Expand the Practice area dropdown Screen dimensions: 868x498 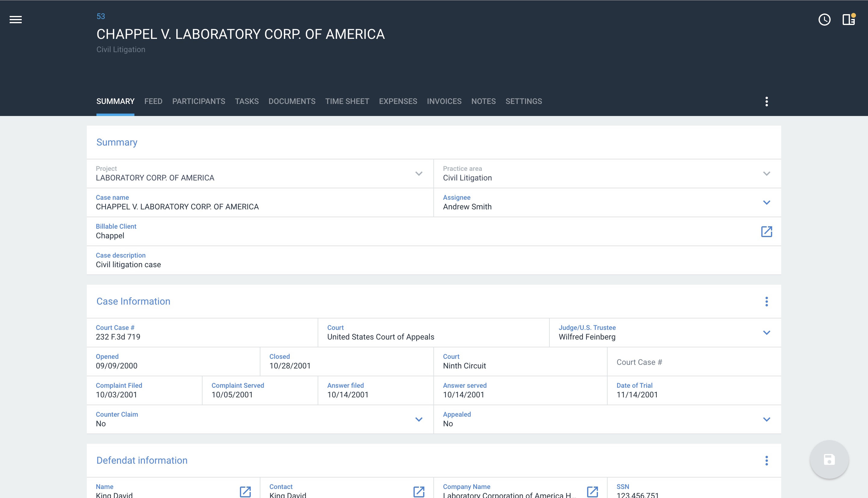766,174
